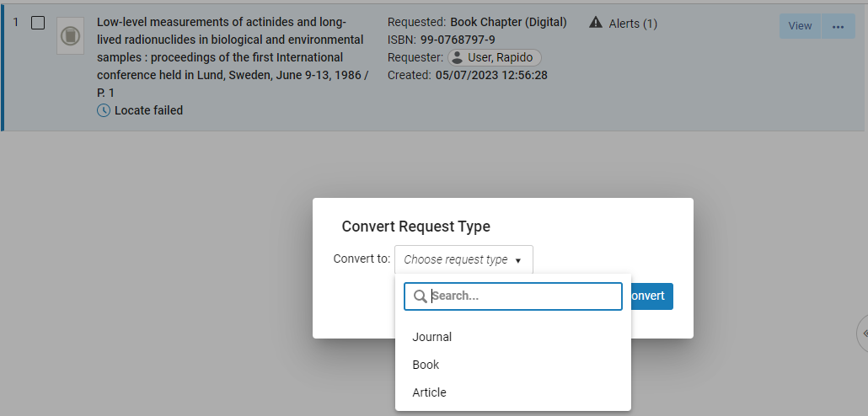Viewport: 868px width, 416px height.
Task: Click the Alerts (1) label
Action: click(633, 24)
